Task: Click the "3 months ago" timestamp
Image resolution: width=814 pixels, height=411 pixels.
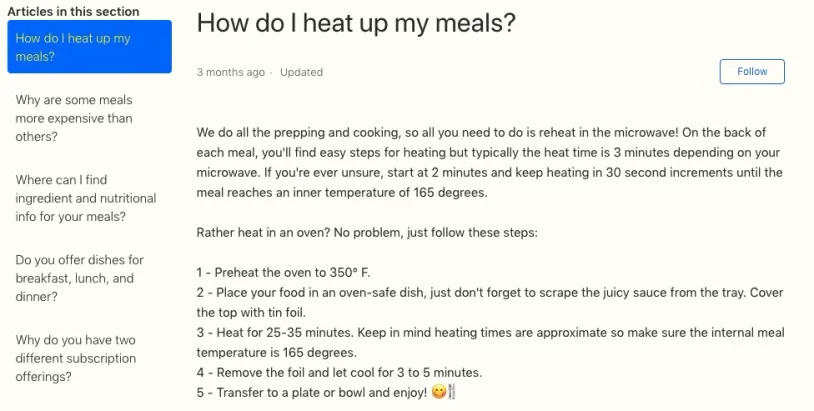Action: 231,72
